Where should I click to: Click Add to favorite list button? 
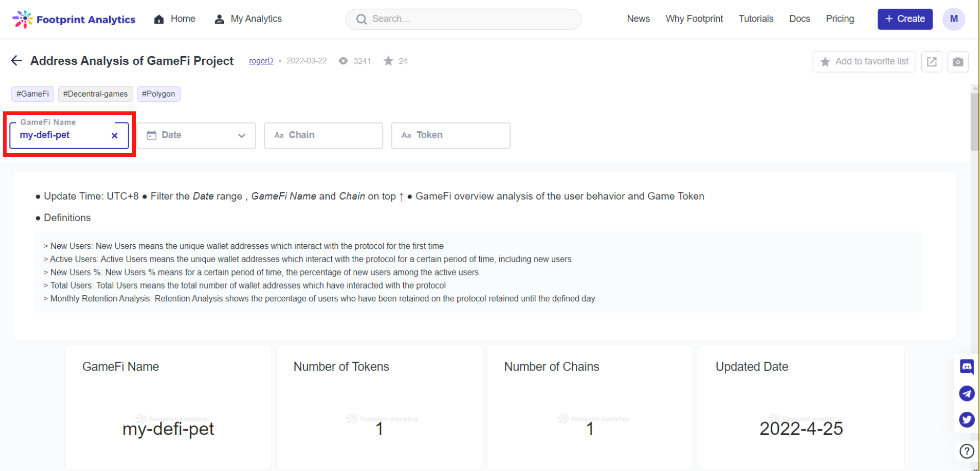tap(864, 62)
